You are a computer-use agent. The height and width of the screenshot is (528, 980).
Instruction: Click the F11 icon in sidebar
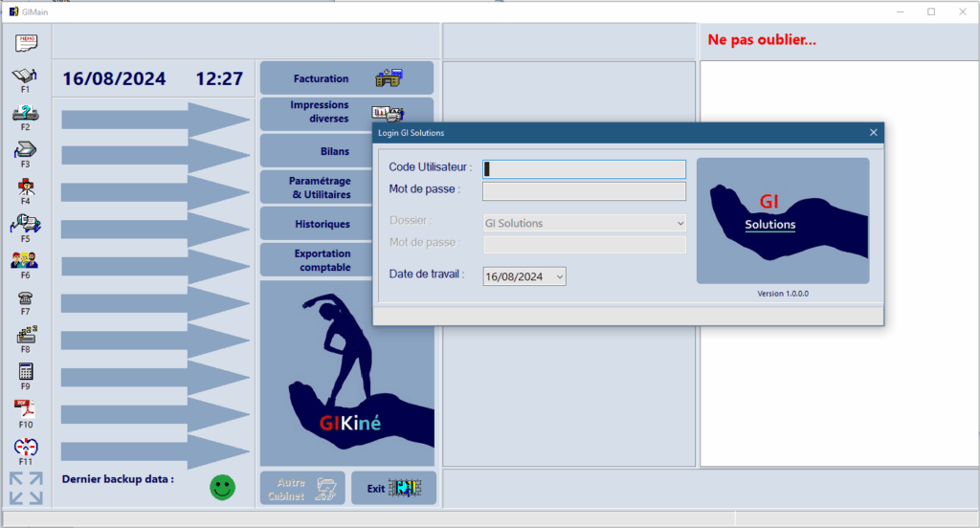[x=26, y=447]
